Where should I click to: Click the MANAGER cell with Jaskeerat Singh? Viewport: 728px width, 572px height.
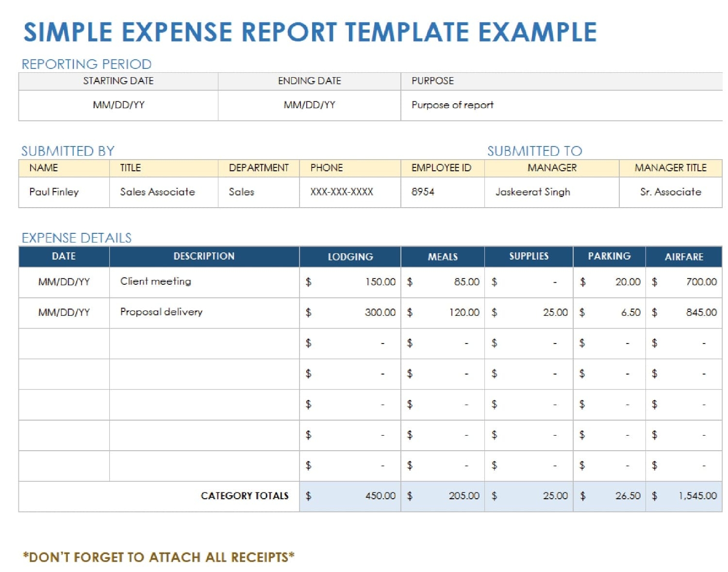coord(532,192)
